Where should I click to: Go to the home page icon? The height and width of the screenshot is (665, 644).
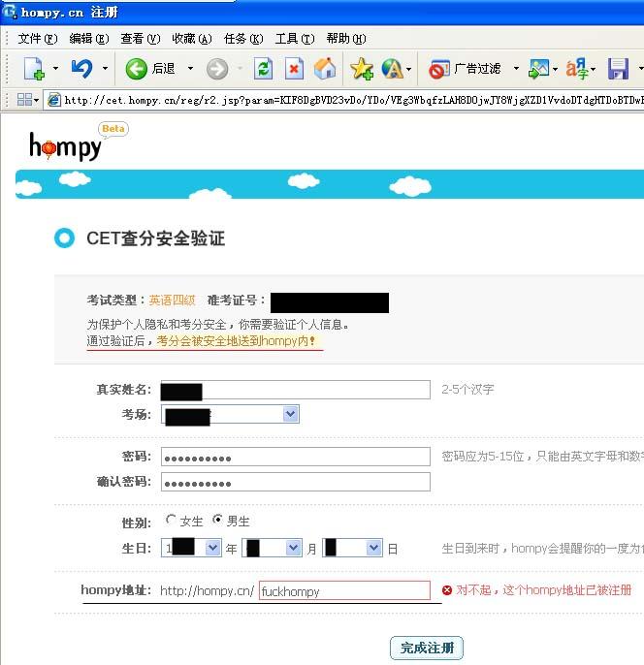(x=325, y=68)
